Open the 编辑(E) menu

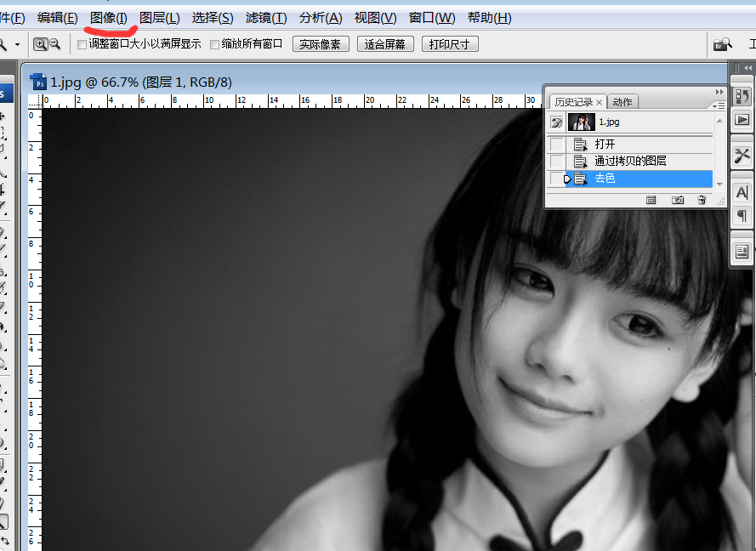point(57,18)
